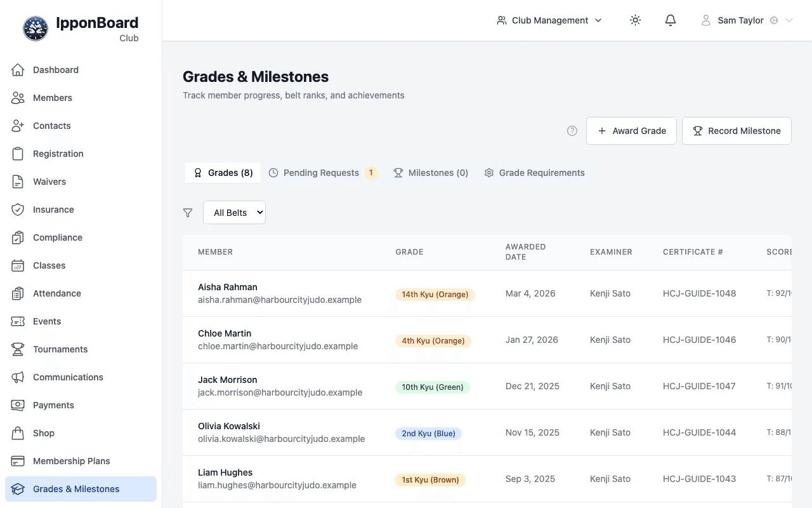The image size is (812, 508).
Task: Toggle the light theme sun icon
Action: [x=635, y=20]
